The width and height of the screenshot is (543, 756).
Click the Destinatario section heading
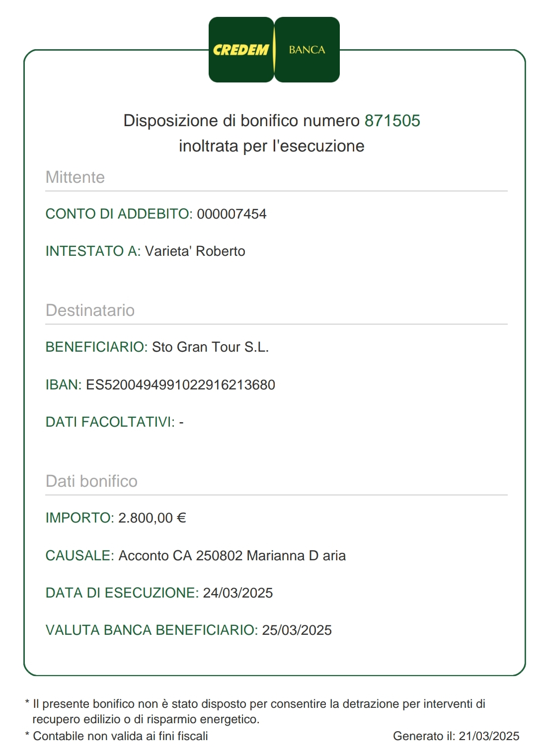point(90,310)
